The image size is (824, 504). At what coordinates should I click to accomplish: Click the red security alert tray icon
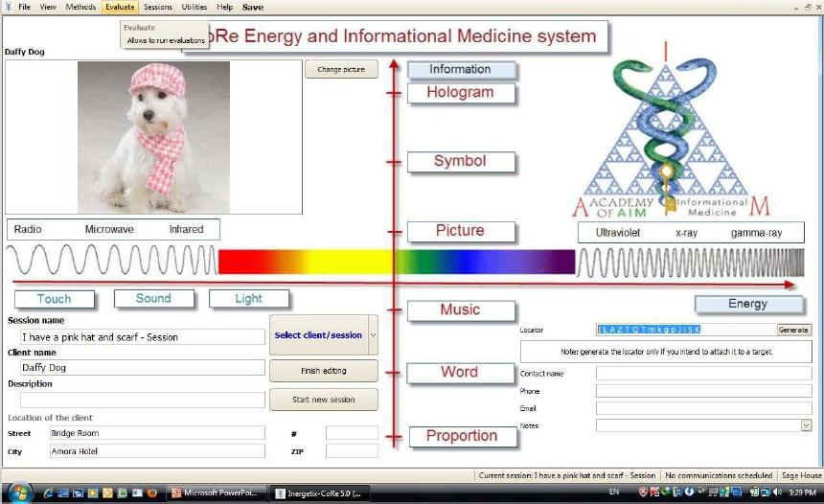[644, 493]
